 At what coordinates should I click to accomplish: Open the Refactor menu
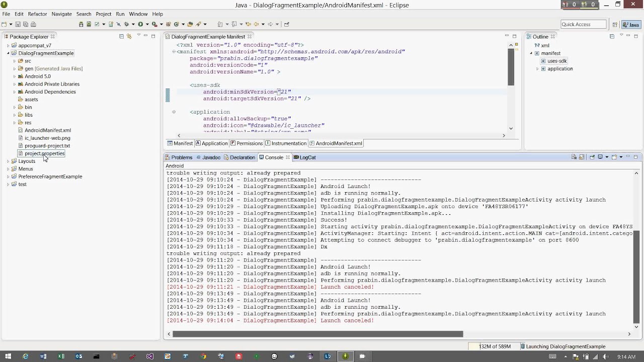(37, 14)
